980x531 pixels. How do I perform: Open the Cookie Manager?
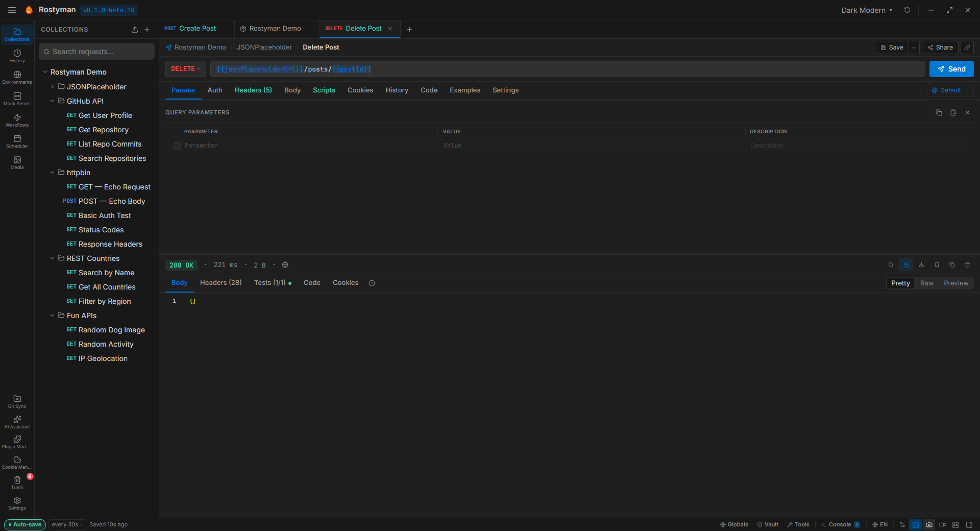(x=17, y=462)
